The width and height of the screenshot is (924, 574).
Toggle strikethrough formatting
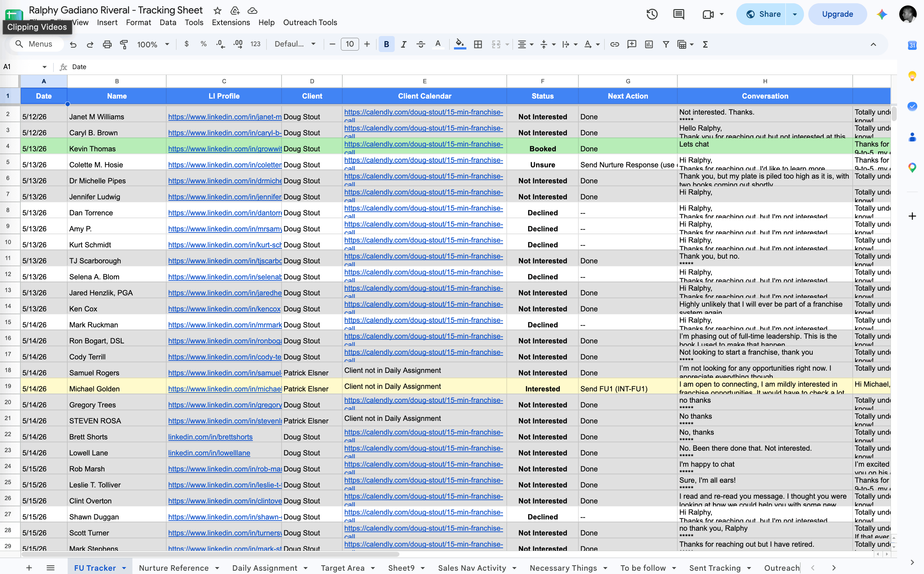click(x=421, y=44)
